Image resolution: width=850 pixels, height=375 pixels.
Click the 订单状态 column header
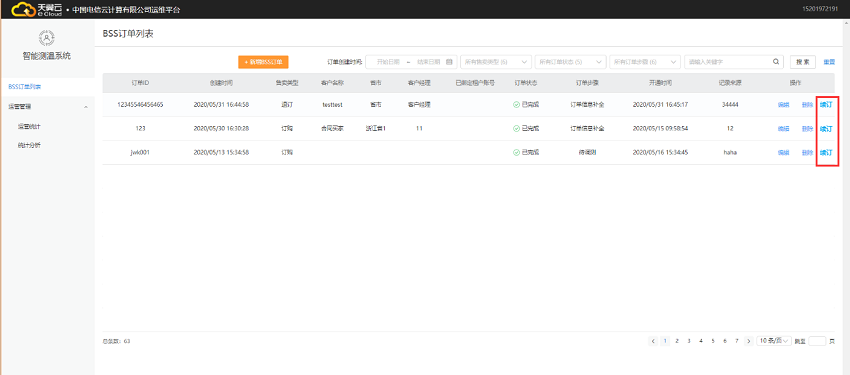[526, 83]
